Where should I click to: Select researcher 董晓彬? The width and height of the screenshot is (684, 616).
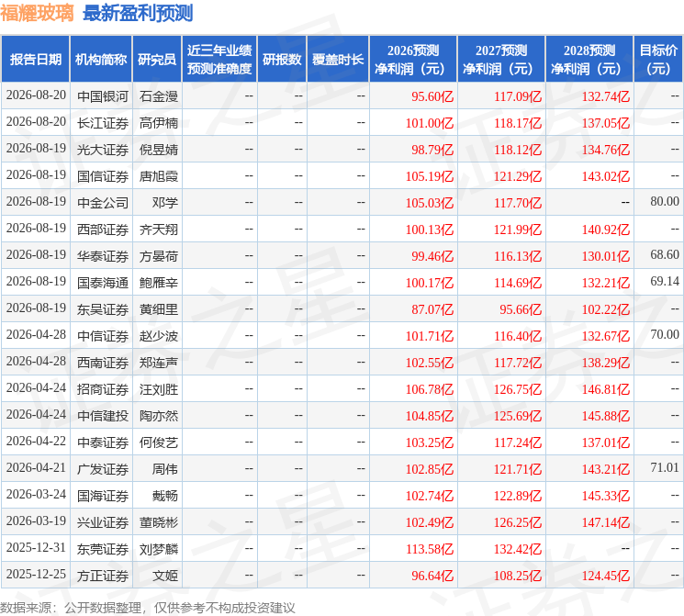159,521
